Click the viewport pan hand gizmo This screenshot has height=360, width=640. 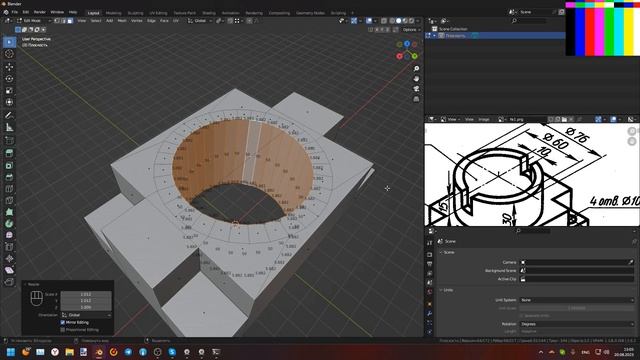click(x=416, y=78)
